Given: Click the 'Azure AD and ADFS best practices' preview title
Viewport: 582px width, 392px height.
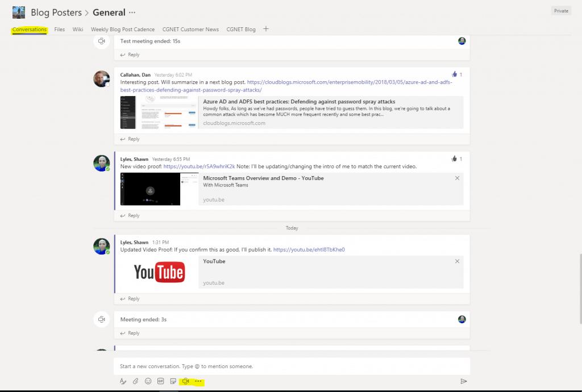Looking at the screenshot, I should [x=299, y=102].
